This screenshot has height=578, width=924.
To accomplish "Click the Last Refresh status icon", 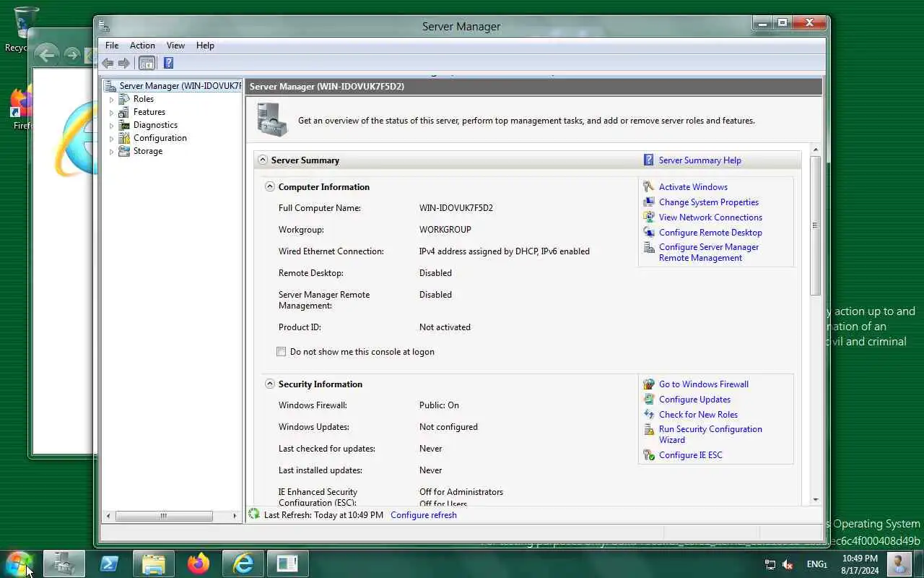I will click(x=254, y=514).
